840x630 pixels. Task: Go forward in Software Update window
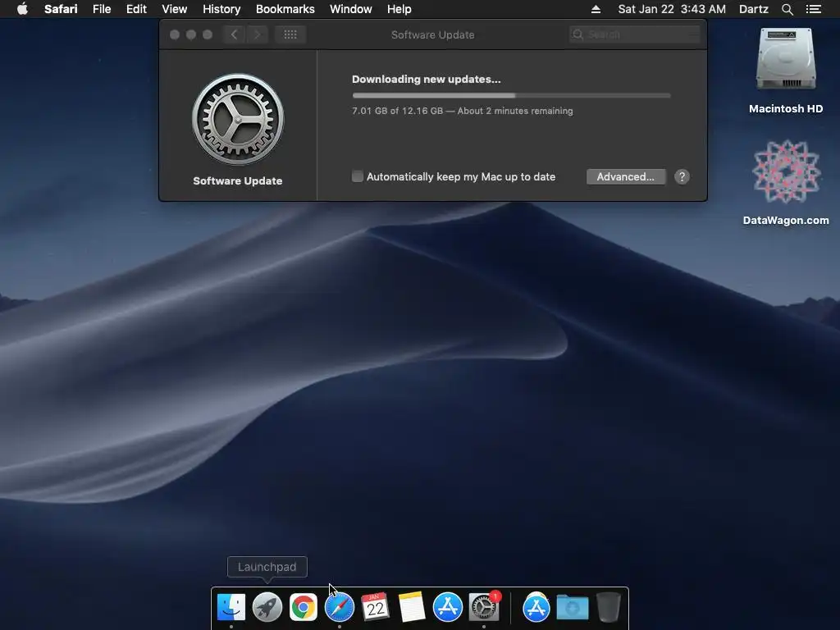pyautogui.click(x=257, y=34)
